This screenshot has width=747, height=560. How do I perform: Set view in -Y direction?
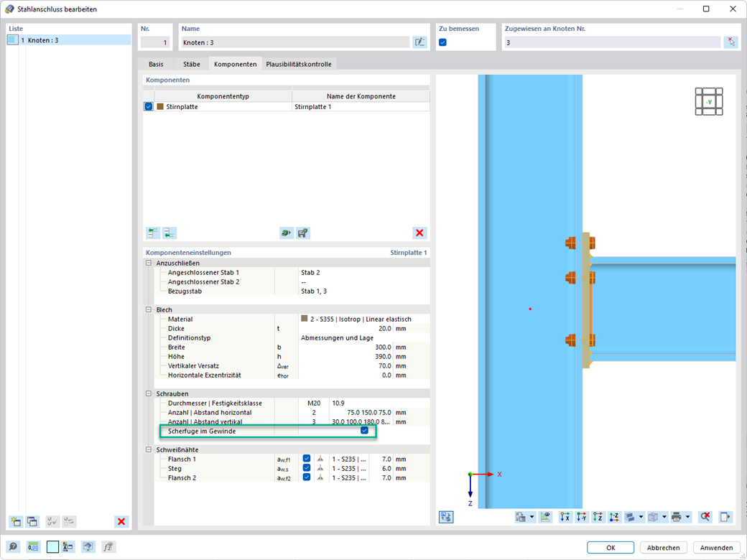(581, 517)
